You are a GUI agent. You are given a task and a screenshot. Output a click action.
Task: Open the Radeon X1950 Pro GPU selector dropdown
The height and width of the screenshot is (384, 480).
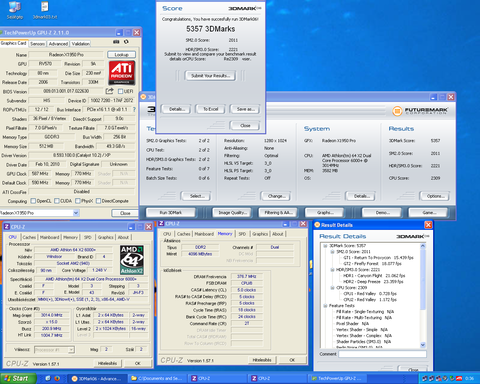pos(76,213)
